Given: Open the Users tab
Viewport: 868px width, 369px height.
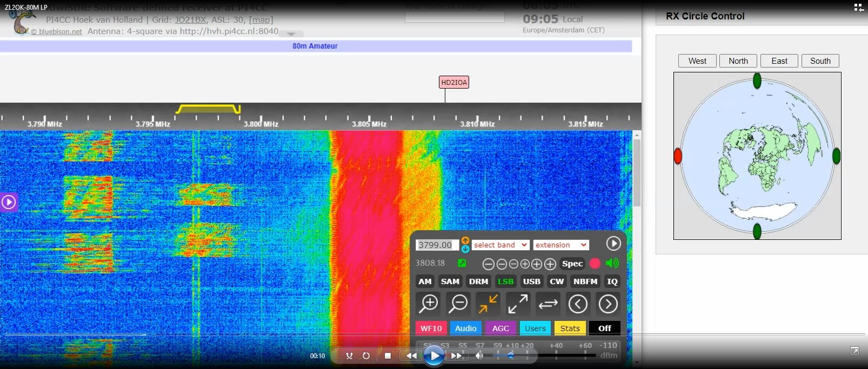Looking at the screenshot, I should pos(535,328).
